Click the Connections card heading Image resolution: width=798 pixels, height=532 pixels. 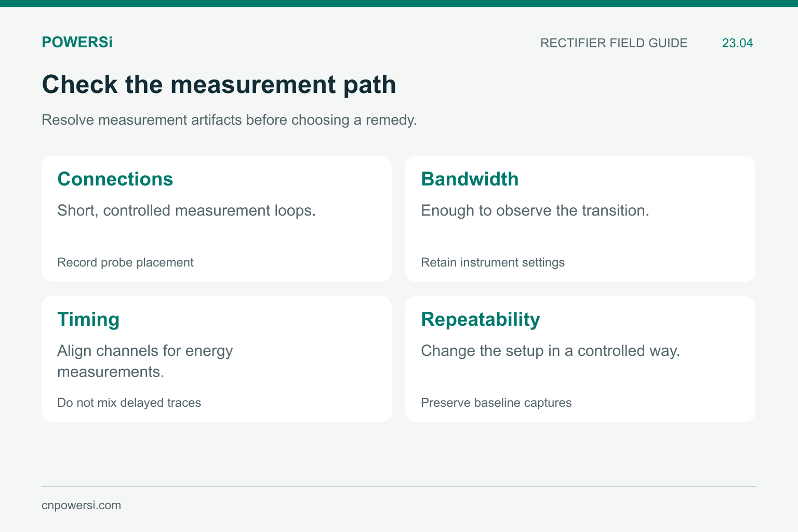pyautogui.click(x=115, y=179)
